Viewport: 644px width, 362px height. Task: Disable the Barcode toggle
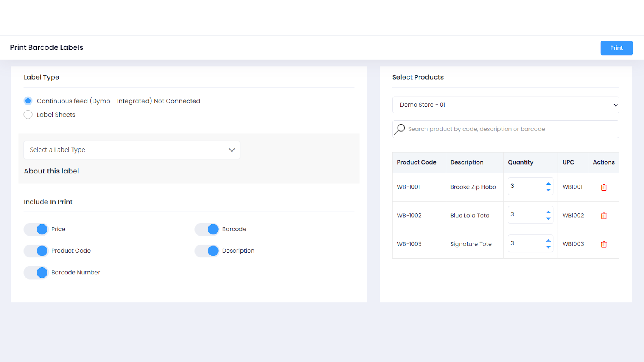tap(207, 229)
